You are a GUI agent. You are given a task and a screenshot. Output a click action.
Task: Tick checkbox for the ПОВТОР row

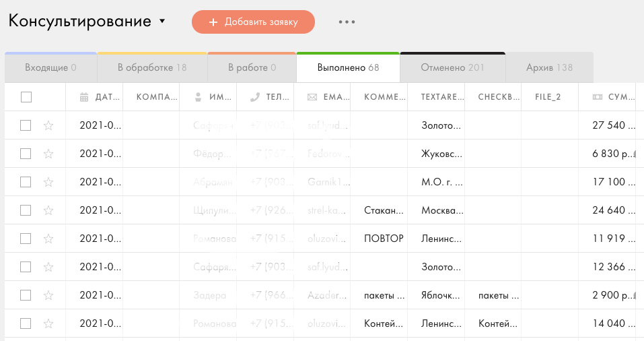pyautogui.click(x=26, y=239)
